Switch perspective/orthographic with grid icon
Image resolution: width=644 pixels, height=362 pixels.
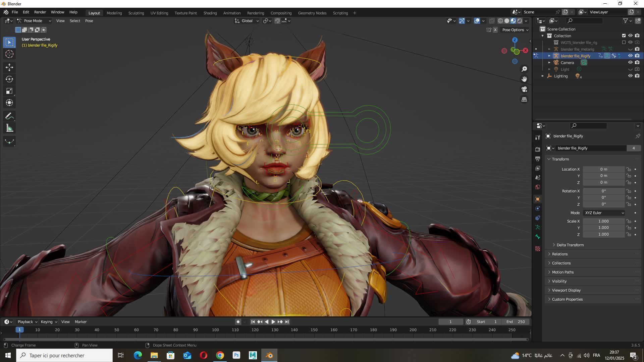(x=524, y=100)
